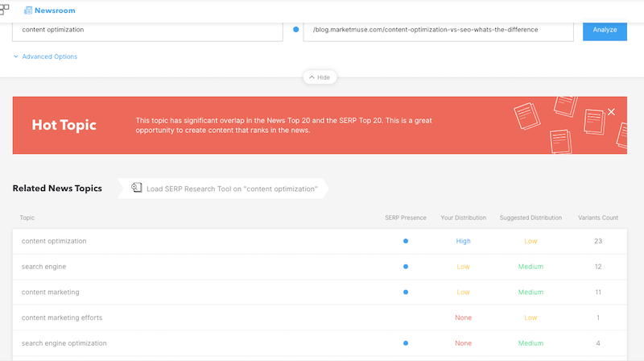This screenshot has height=361, width=644.
Task: Click SERP Presence dot for content optimization
Action: [405, 241]
